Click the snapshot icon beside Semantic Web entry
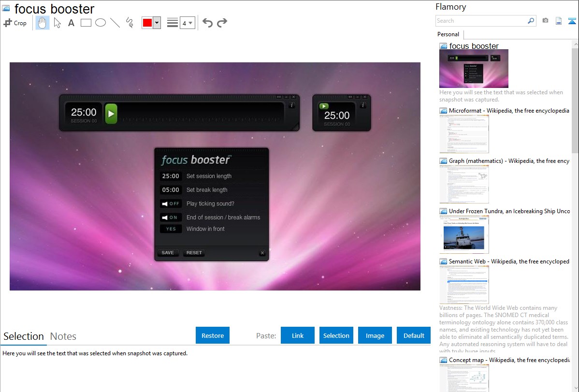This screenshot has height=392, width=579. [x=443, y=261]
